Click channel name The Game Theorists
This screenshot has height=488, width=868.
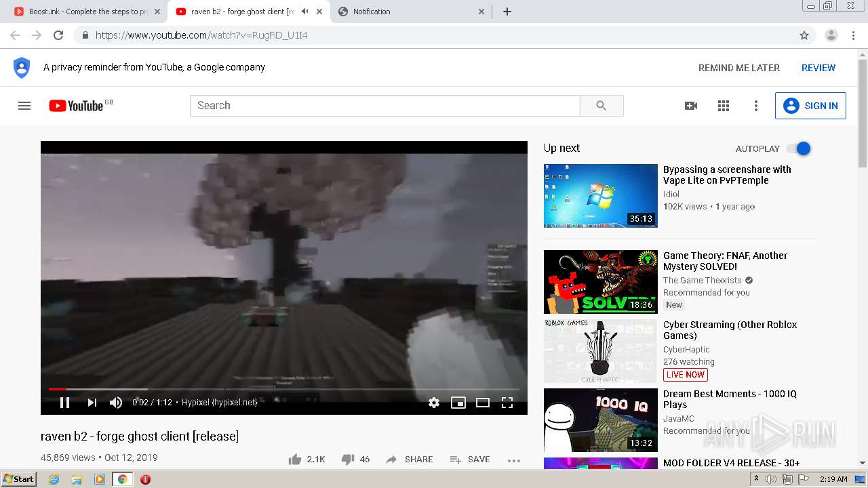(x=703, y=281)
